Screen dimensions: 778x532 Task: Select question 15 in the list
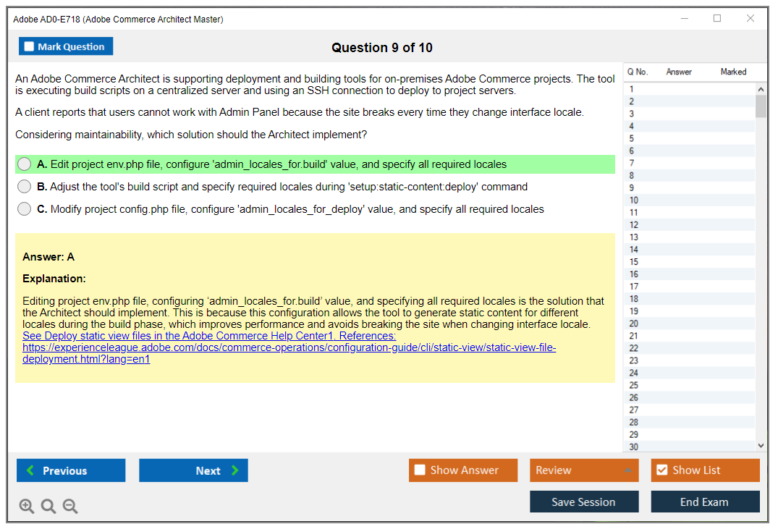click(634, 262)
